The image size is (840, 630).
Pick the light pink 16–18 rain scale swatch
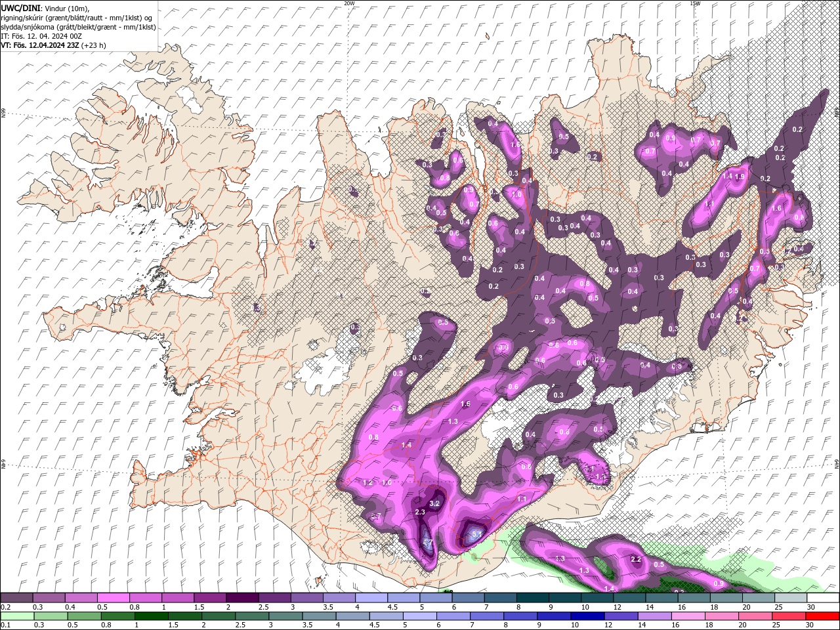(688, 616)
